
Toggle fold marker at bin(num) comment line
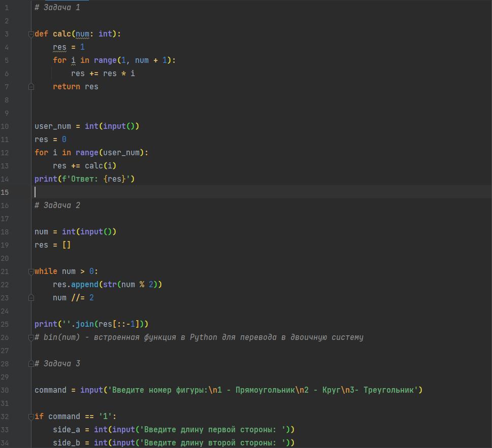31,337
